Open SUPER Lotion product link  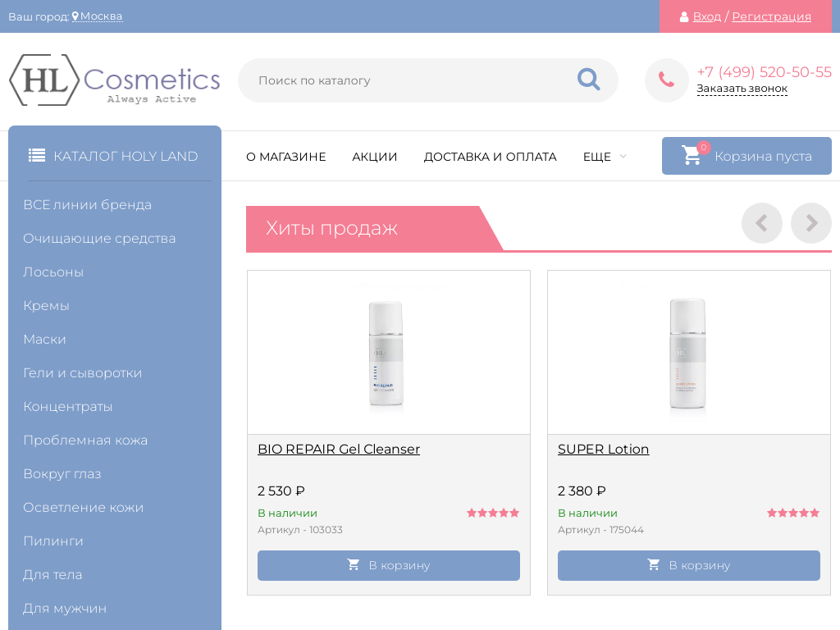point(603,449)
